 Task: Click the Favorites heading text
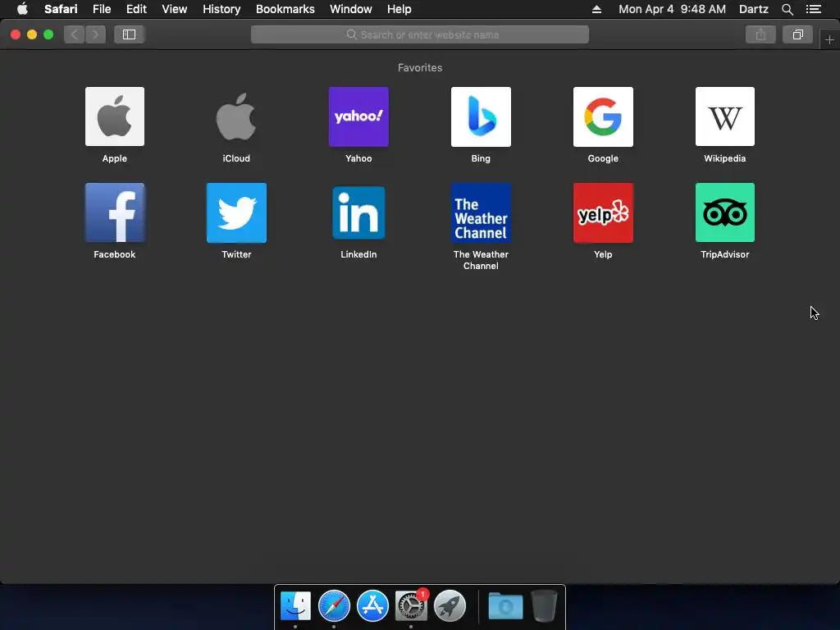(420, 67)
